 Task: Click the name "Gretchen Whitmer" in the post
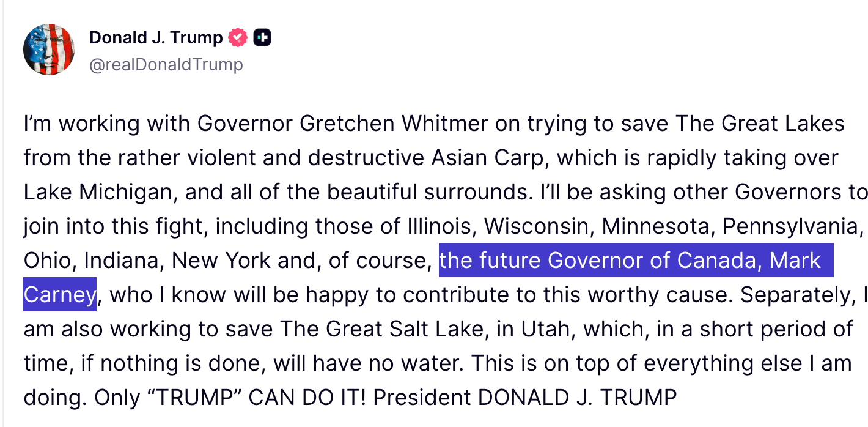click(x=394, y=124)
